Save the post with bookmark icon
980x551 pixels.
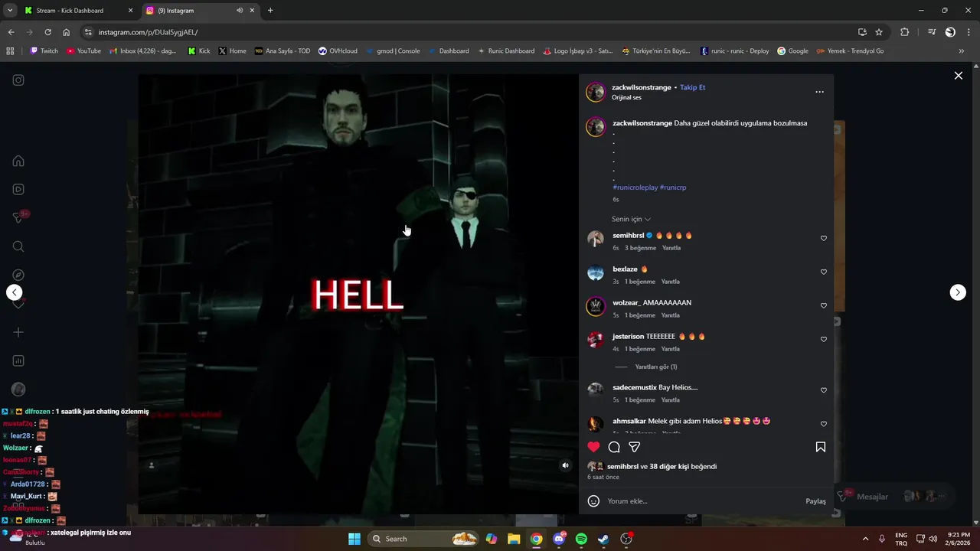pos(820,447)
